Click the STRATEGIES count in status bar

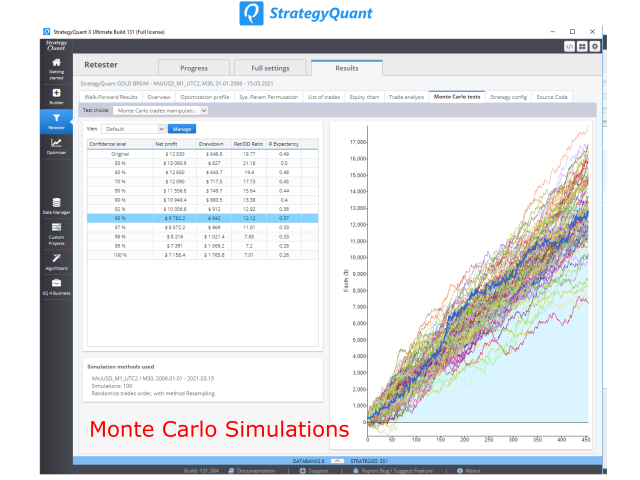click(x=369, y=461)
